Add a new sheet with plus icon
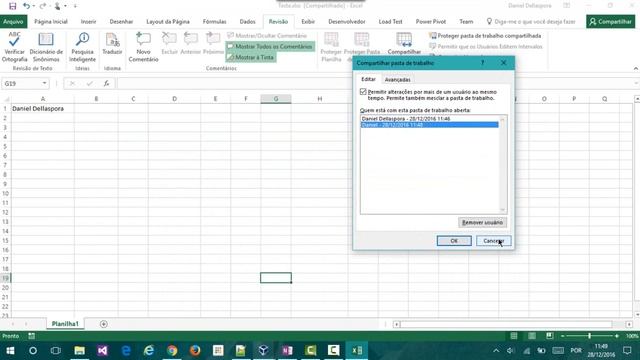640x360 pixels. pos(104,324)
